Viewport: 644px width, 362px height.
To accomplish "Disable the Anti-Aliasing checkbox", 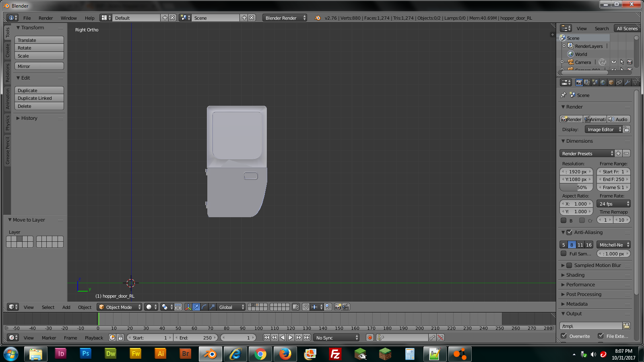I will point(569,232).
